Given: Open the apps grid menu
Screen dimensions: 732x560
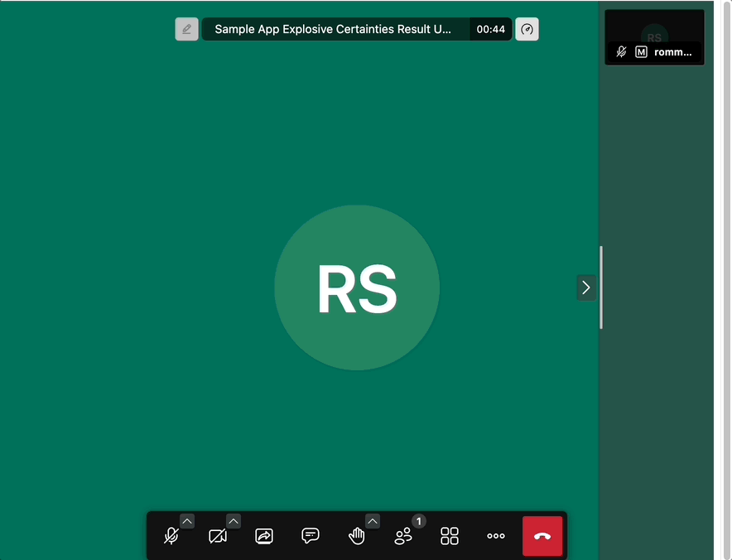Looking at the screenshot, I should [450, 536].
